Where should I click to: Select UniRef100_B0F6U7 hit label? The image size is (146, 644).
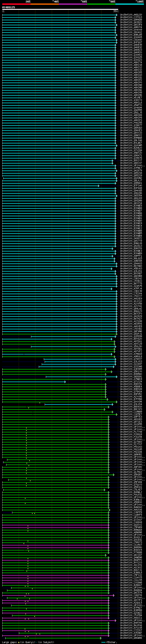pyautogui.click(x=131, y=42)
